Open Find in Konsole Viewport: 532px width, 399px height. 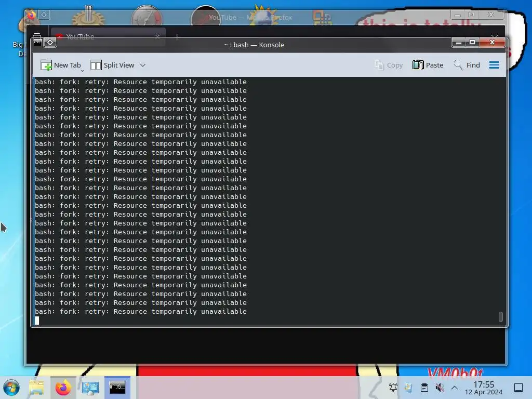click(x=467, y=65)
